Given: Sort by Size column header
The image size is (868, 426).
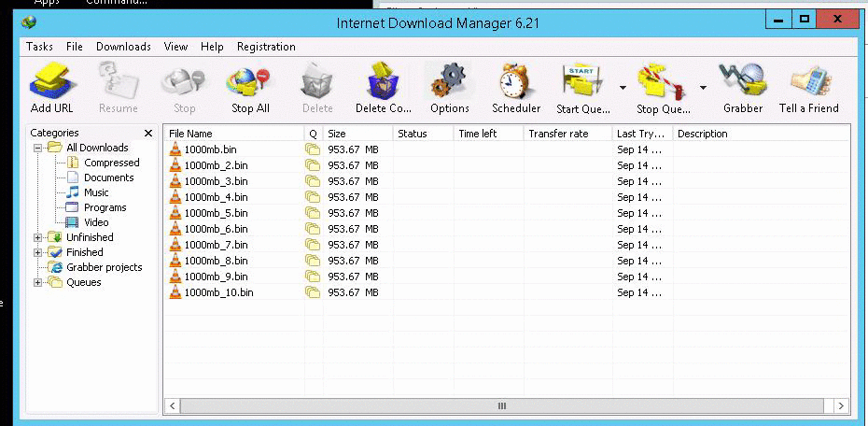Looking at the screenshot, I should pos(357,134).
